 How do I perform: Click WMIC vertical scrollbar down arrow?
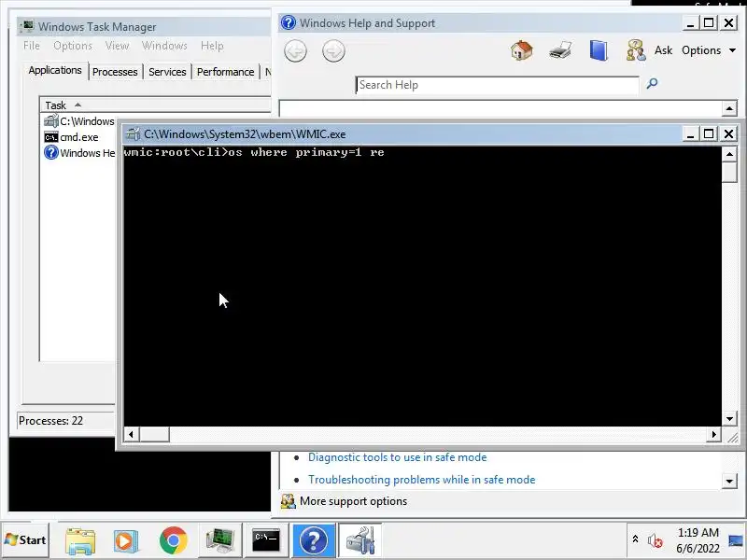[x=729, y=419]
